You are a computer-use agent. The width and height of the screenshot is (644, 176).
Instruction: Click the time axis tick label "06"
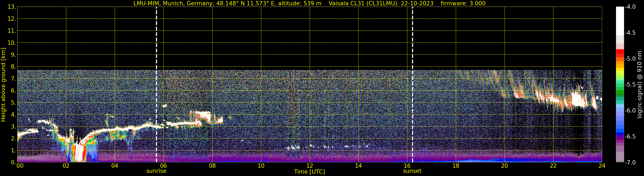coord(163,166)
